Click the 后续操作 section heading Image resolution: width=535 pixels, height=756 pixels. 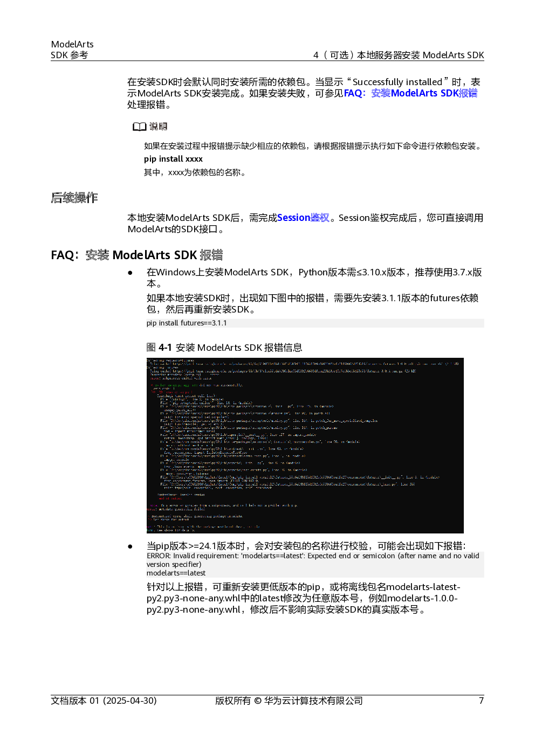click(x=74, y=198)
